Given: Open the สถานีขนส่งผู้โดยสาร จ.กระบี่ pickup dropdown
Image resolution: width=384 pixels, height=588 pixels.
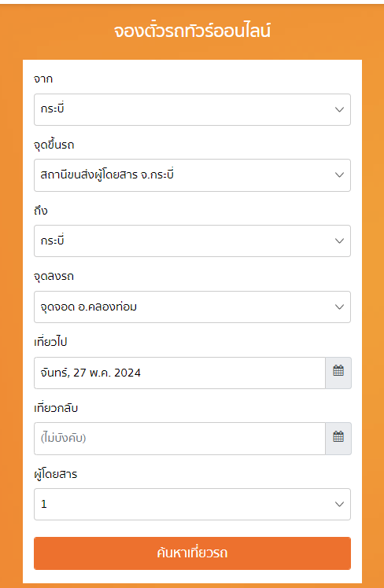Looking at the screenshot, I should (x=192, y=175).
